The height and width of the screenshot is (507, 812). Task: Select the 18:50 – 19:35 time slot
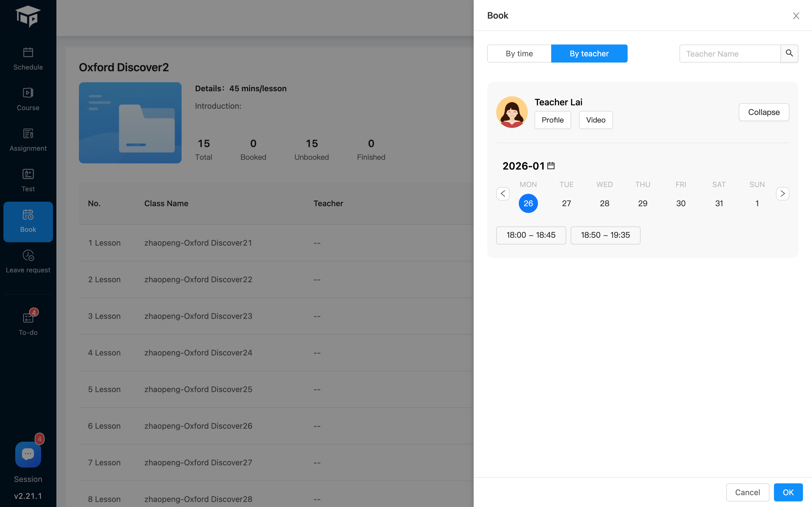pos(605,235)
